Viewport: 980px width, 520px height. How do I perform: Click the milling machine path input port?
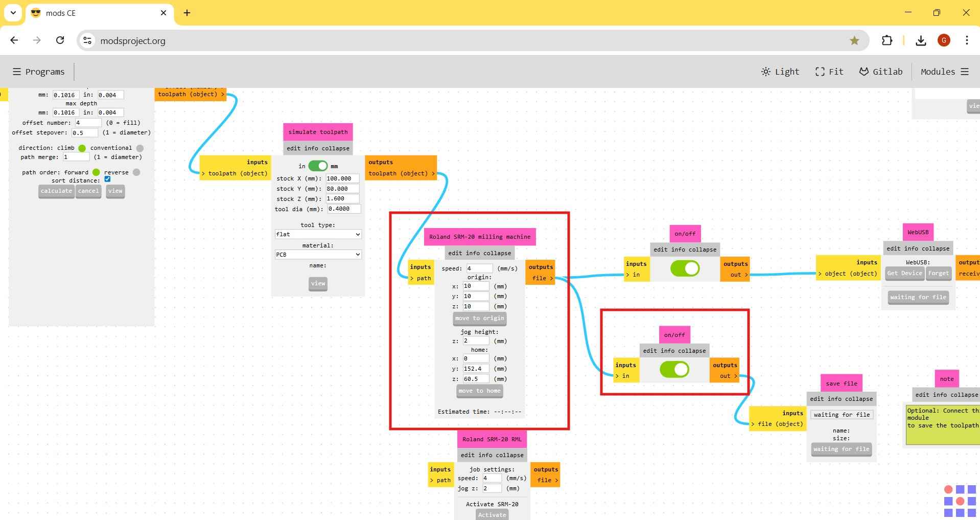point(421,279)
